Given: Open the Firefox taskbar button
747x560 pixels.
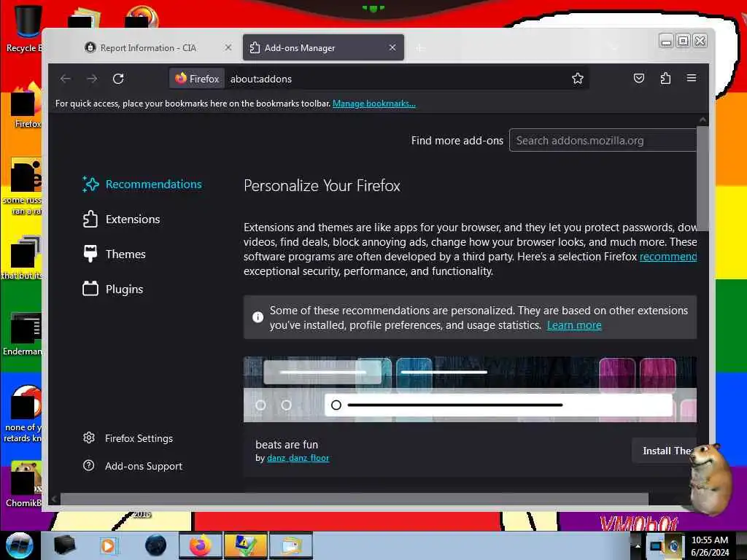Looking at the screenshot, I should click(x=200, y=545).
